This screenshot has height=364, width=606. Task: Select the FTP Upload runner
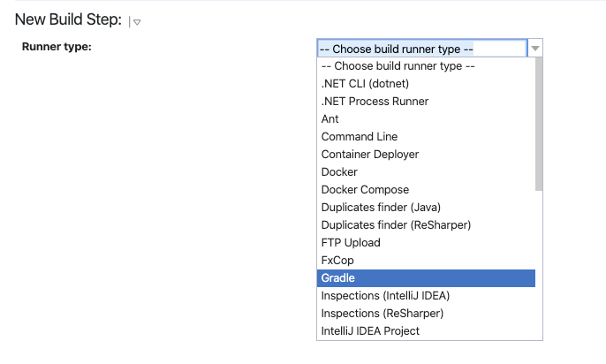(x=351, y=243)
